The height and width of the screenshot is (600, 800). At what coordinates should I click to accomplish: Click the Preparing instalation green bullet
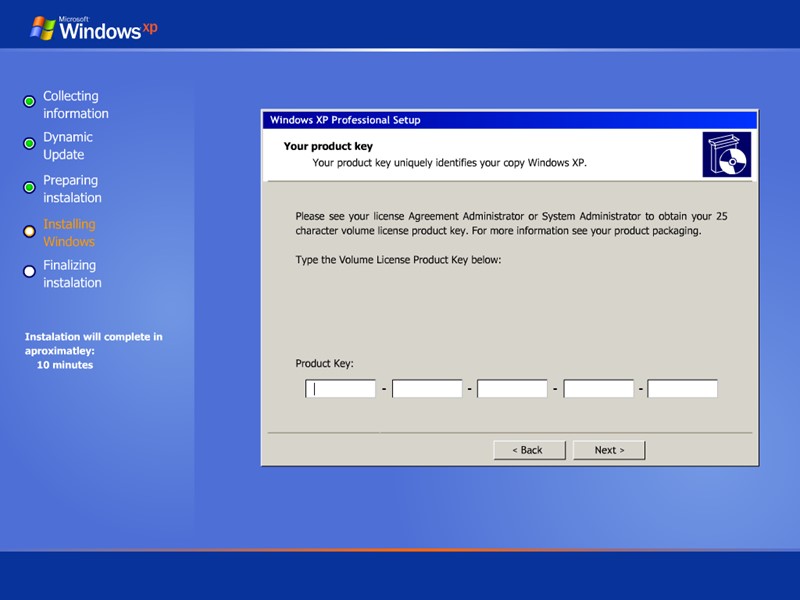tap(30, 187)
